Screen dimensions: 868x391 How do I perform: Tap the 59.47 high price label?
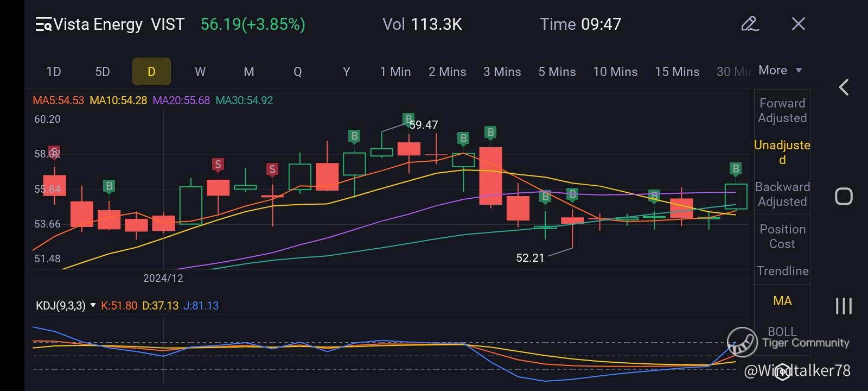tap(424, 125)
